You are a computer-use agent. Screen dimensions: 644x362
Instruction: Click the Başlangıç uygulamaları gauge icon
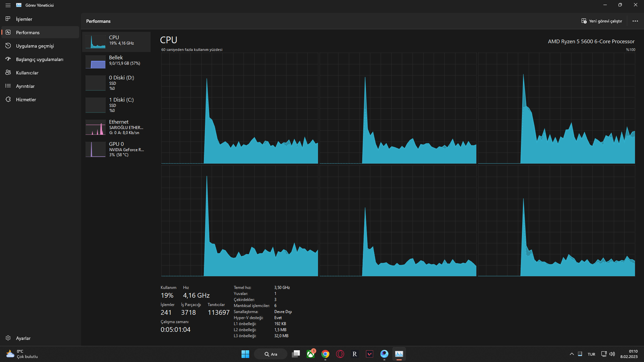tap(8, 59)
